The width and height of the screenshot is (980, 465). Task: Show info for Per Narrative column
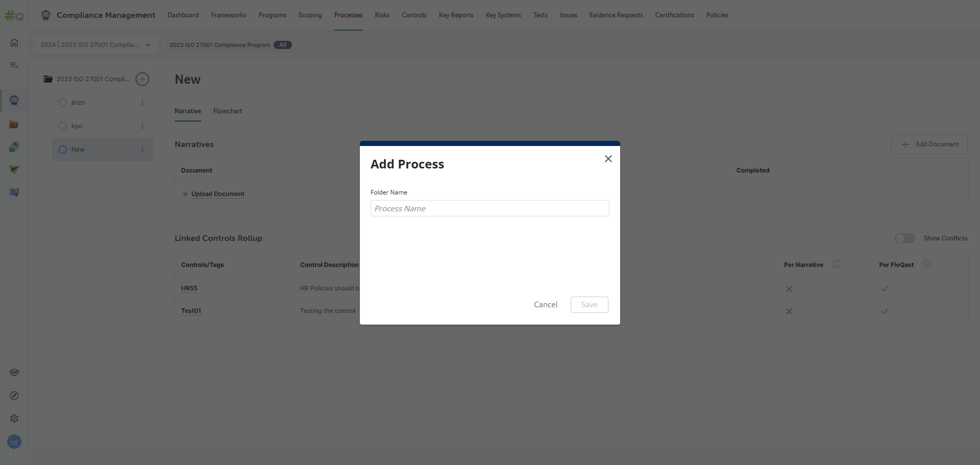coord(837,264)
